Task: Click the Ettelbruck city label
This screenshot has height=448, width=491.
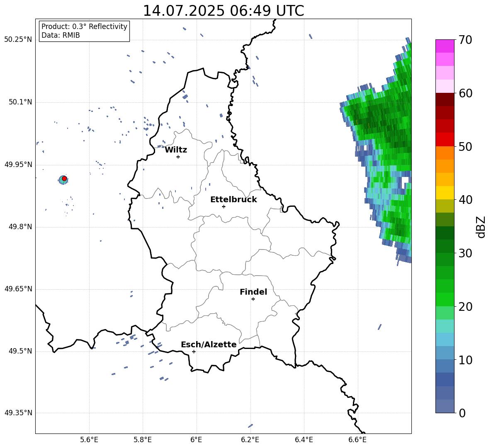Action: coord(233,200)
